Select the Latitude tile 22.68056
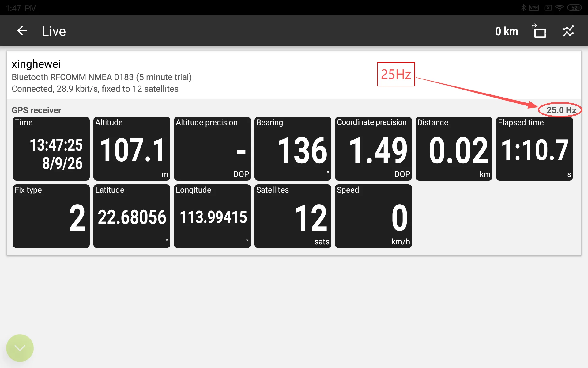The height and width of the screenshot is (368, 588). 132,216
